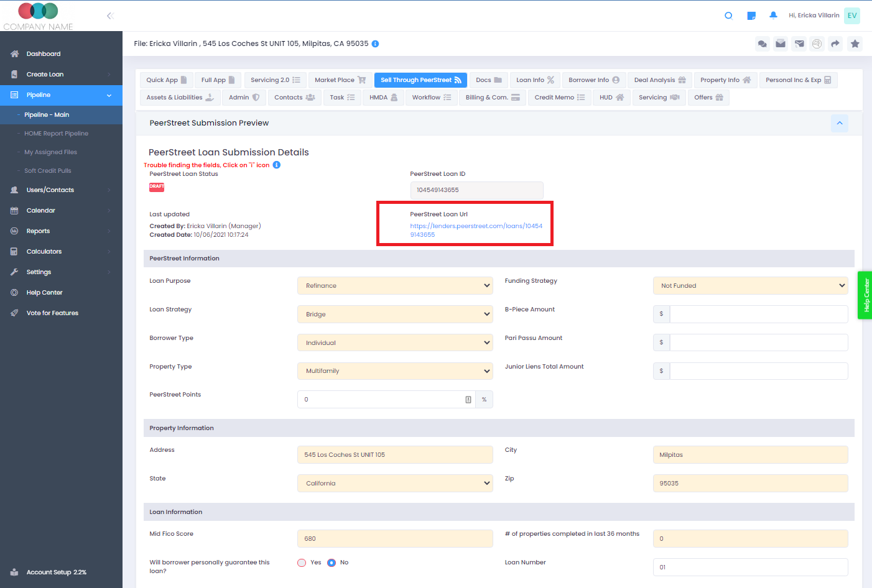Open the Deal Analysis tab
The image size is (872, 588).
[660, 80]
